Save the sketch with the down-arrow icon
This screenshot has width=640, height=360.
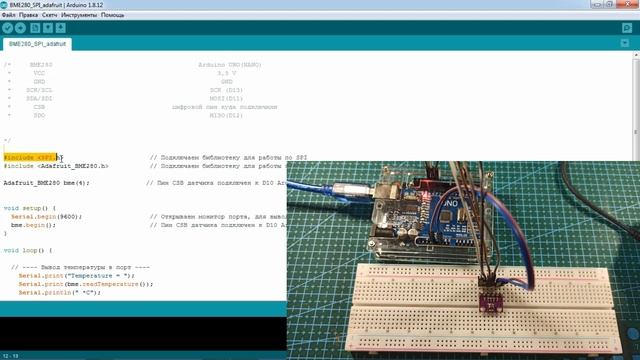pyautogui.click(x=61, y=28)
